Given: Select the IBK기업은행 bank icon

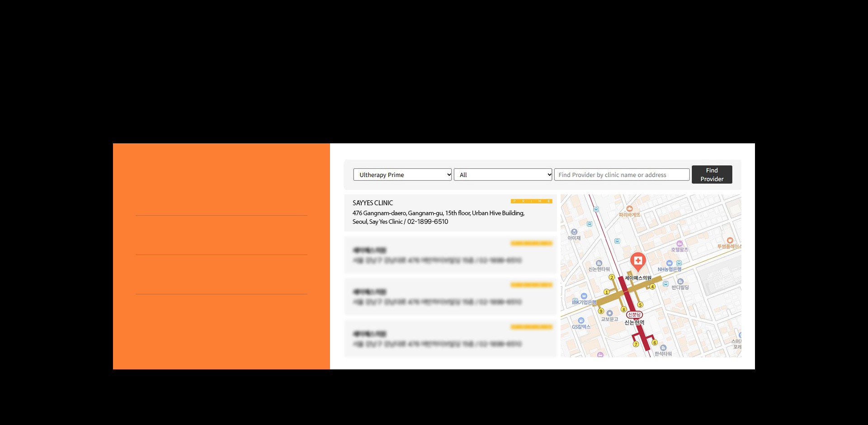Looking at the screenshot, I should [x=584, y=296].
